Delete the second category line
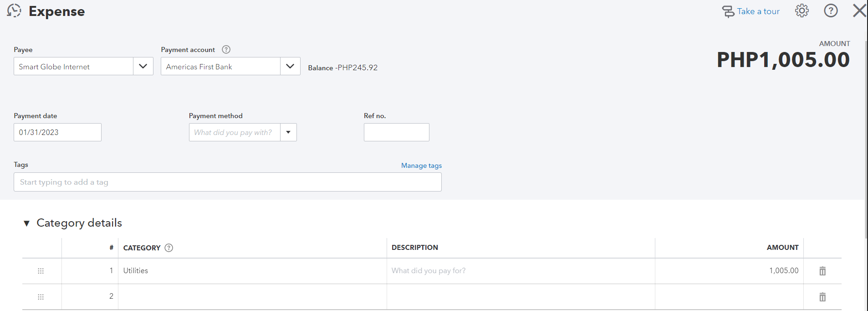The image size is (868, 311). click(x=822, y=297)
